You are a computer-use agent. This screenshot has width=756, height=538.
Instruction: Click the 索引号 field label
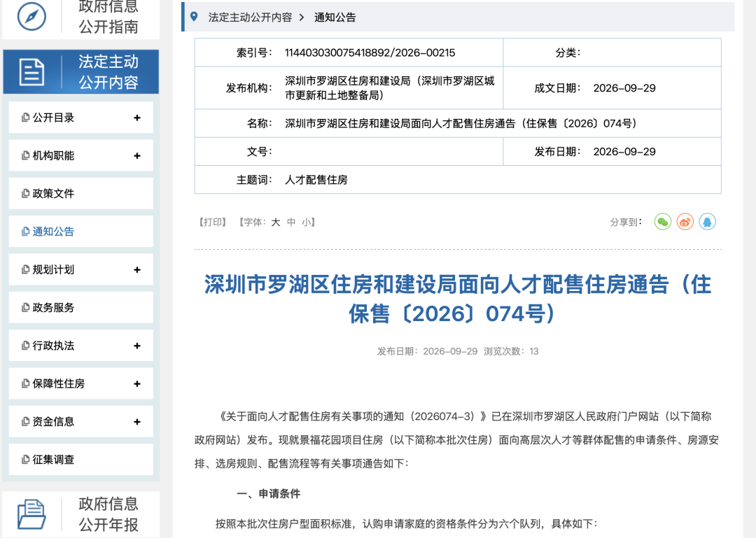pos(254,53)
